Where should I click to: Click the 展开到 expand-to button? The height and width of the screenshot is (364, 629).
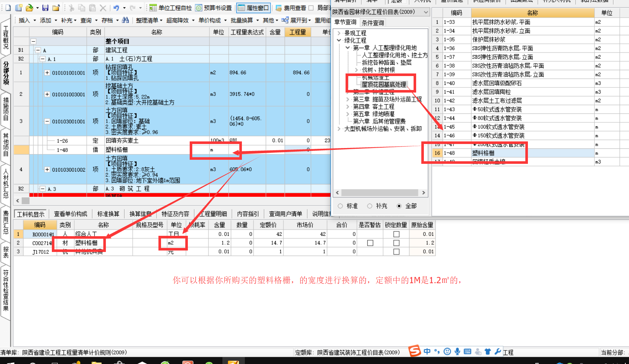[296, 20]
